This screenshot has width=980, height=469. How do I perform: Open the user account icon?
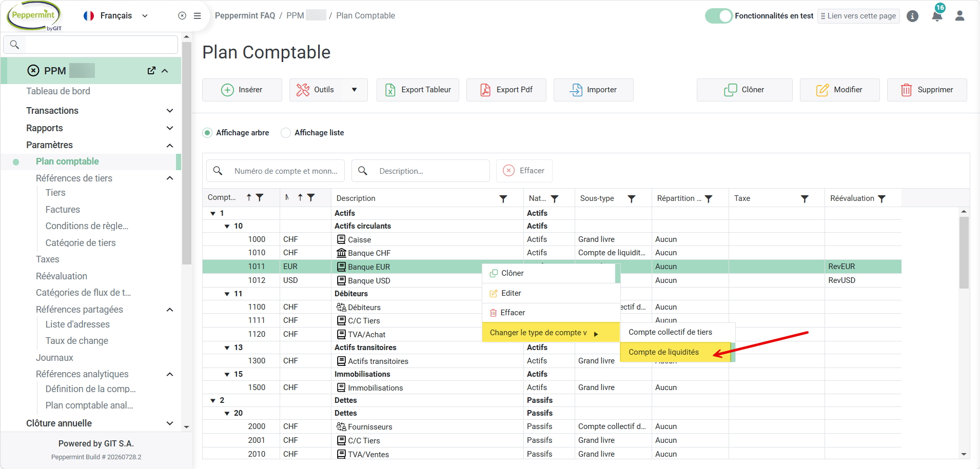tap(959, 16)
